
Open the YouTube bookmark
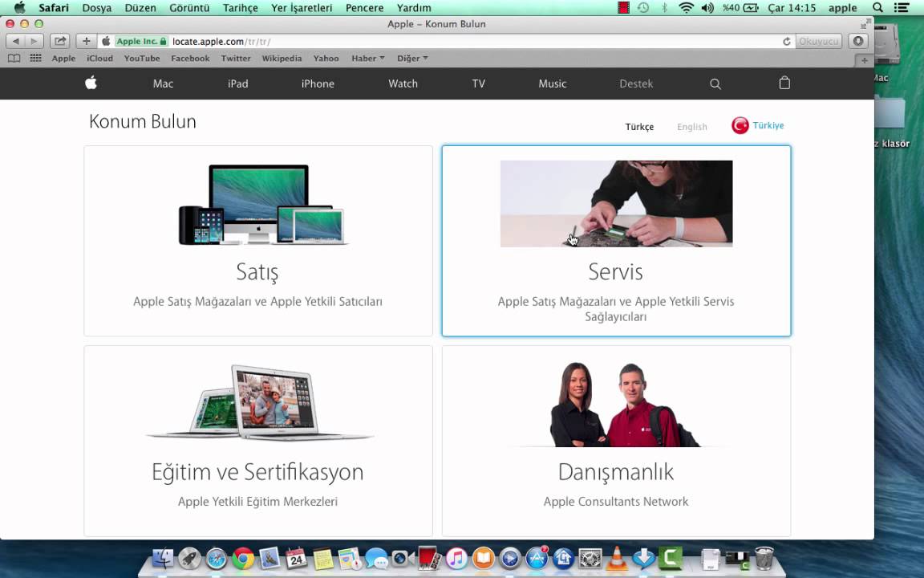pos(141,59)
